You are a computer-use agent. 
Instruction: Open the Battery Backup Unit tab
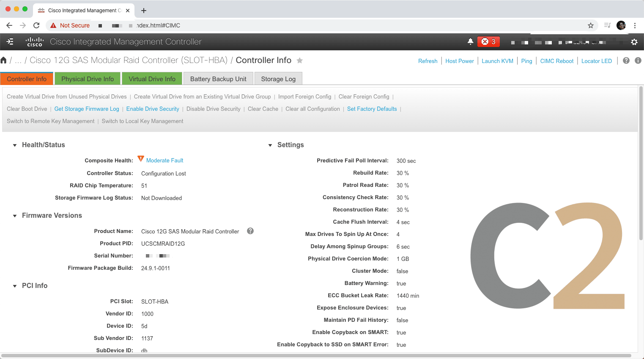pyautogui.click(x=218, y=79)
